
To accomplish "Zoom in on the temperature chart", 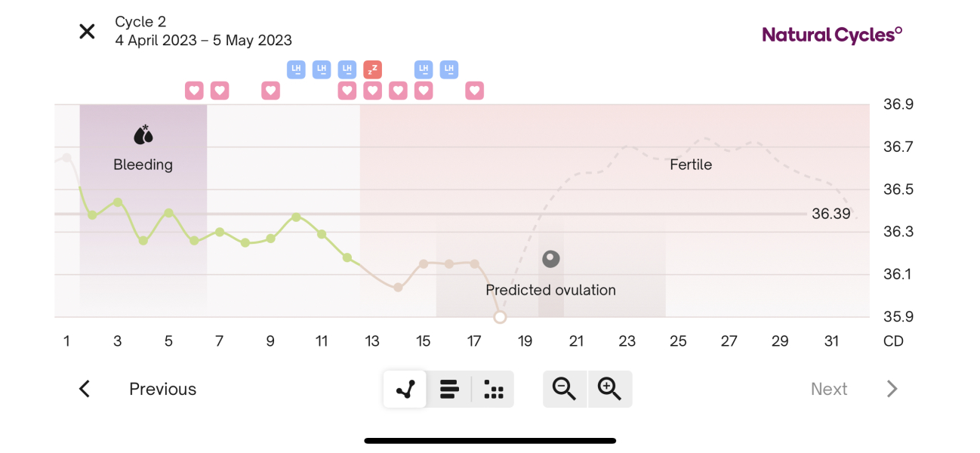I will click(609, 389).
